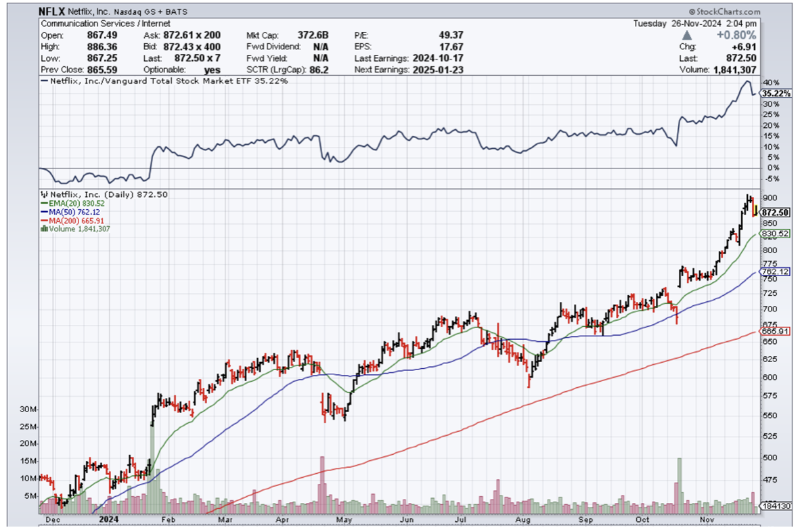Click the 762.12 MA(50) axis tag
Screen dimensions: 800x532
point(776,272)
